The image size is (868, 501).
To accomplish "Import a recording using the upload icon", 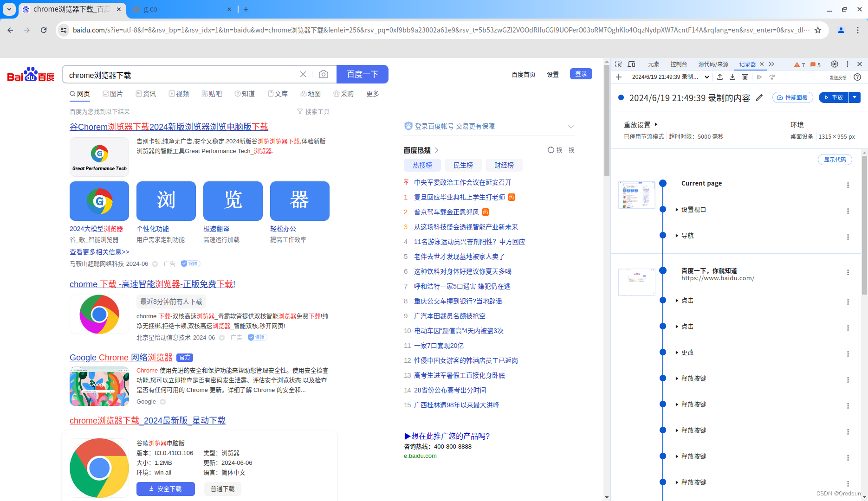I will 720,77.
